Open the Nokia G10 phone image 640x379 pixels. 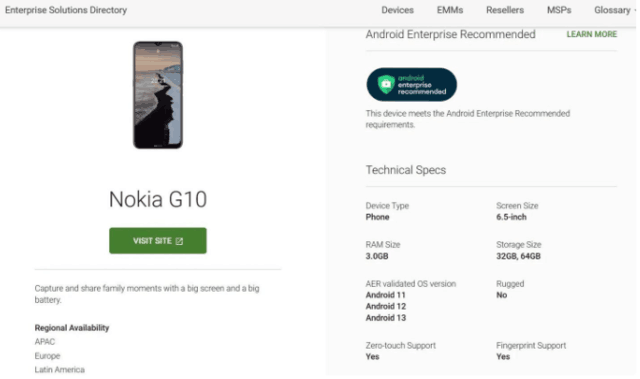(158, 95)
